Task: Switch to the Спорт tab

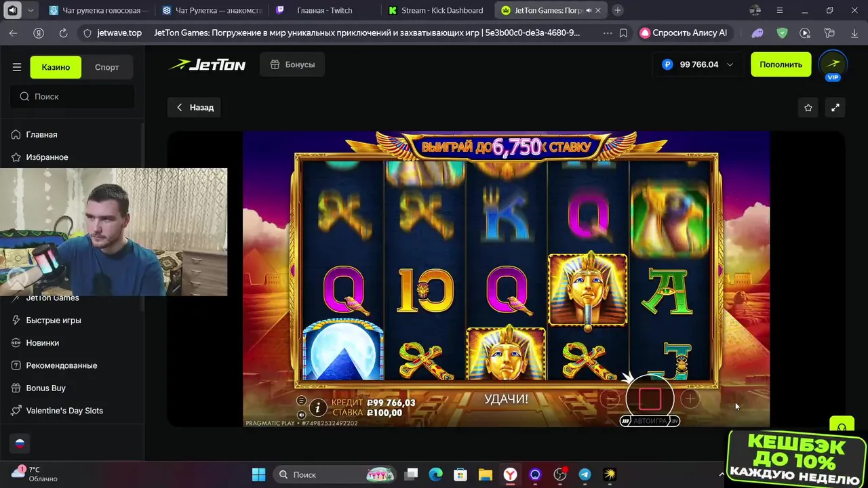Action: [x=106, y=67]
